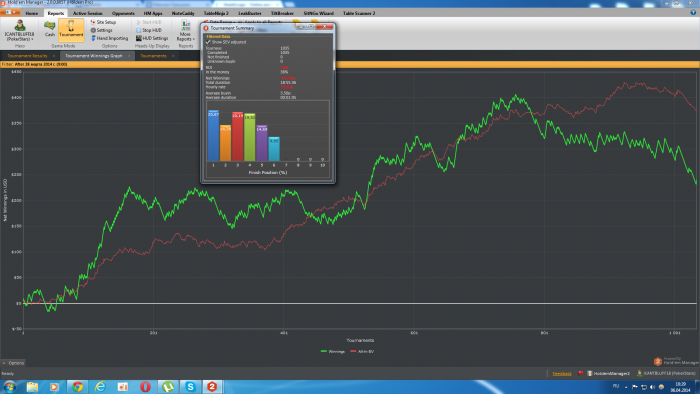
Task: Switch to the Reports ribbon tab
Action: pos(56,13)
